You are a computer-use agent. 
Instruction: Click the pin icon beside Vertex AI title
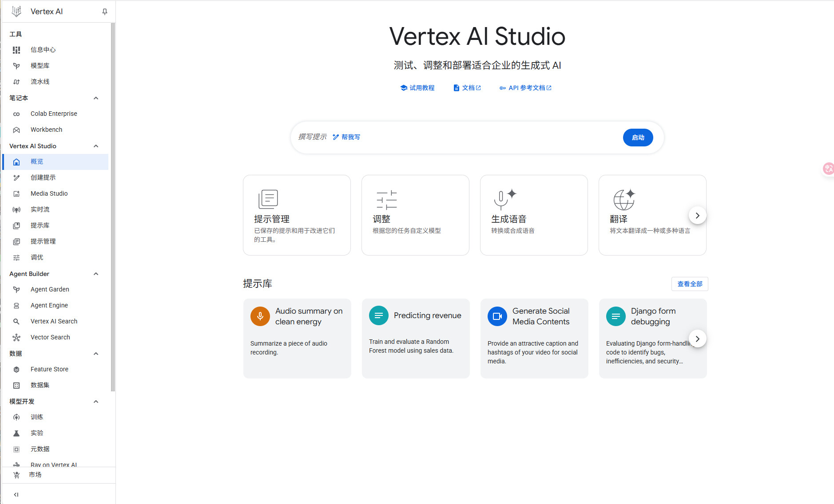coord(105,12)
